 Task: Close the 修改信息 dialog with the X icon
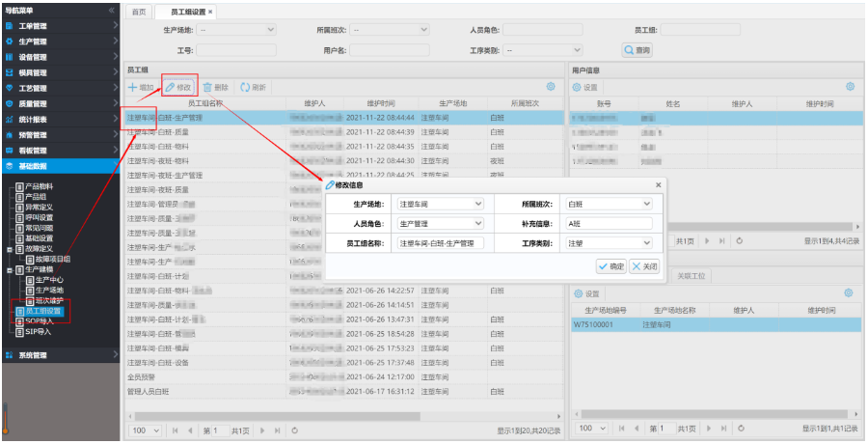click(x=659, y=184)
